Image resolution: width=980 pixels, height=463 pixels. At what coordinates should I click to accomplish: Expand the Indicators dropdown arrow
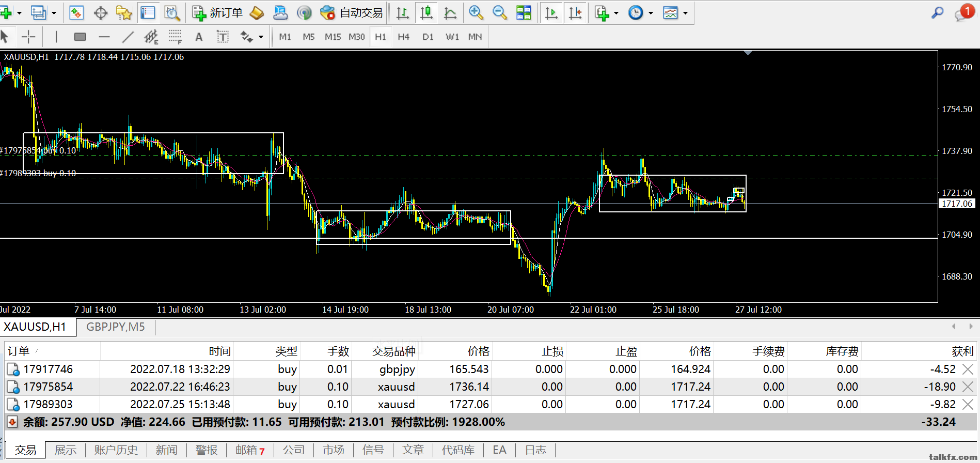(616, 13)
